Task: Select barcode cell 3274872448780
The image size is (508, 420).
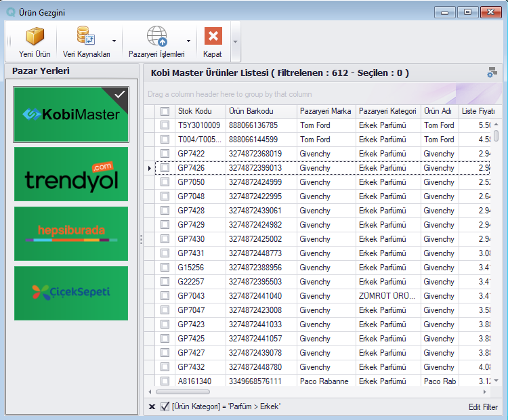Action: [x=261, y=367]
